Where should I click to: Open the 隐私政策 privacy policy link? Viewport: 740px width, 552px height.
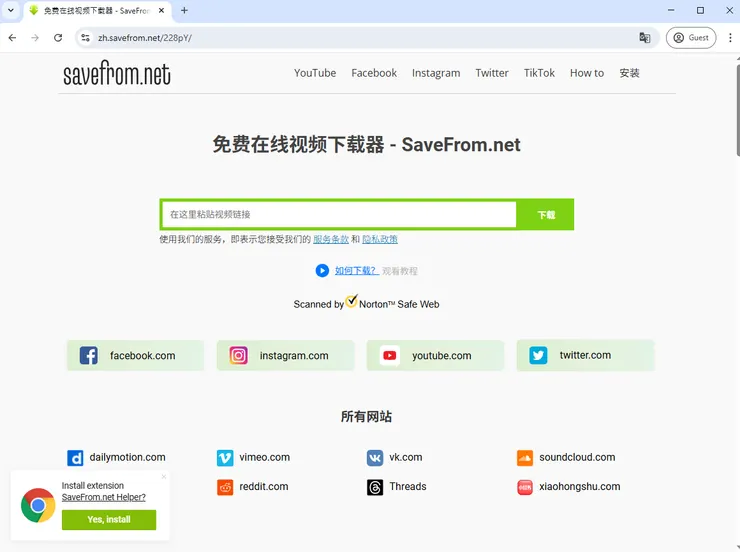pos(380,239)
